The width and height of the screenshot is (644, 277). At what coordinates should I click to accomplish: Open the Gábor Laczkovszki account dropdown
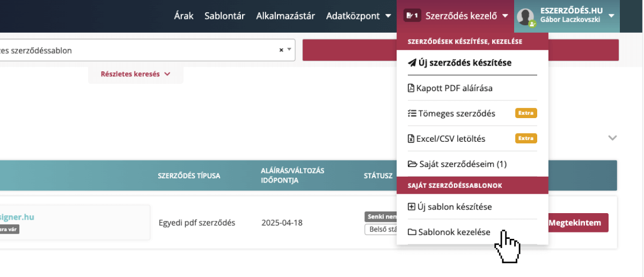(611, 16)
